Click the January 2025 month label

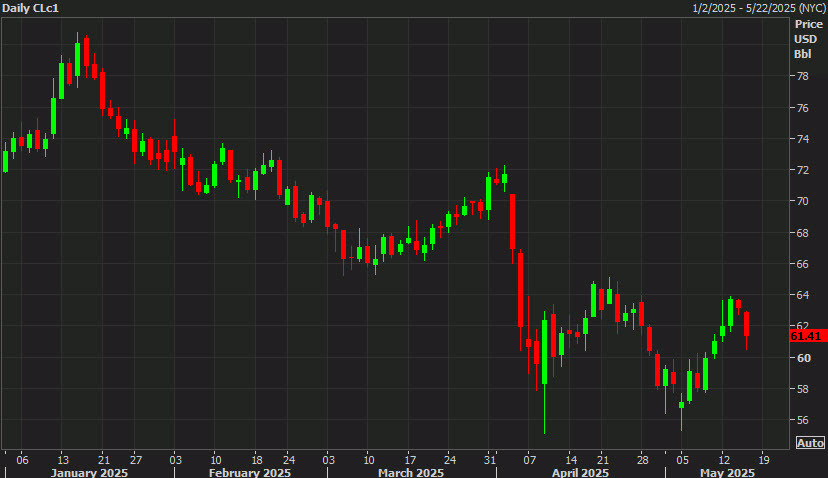click(89, 472)
